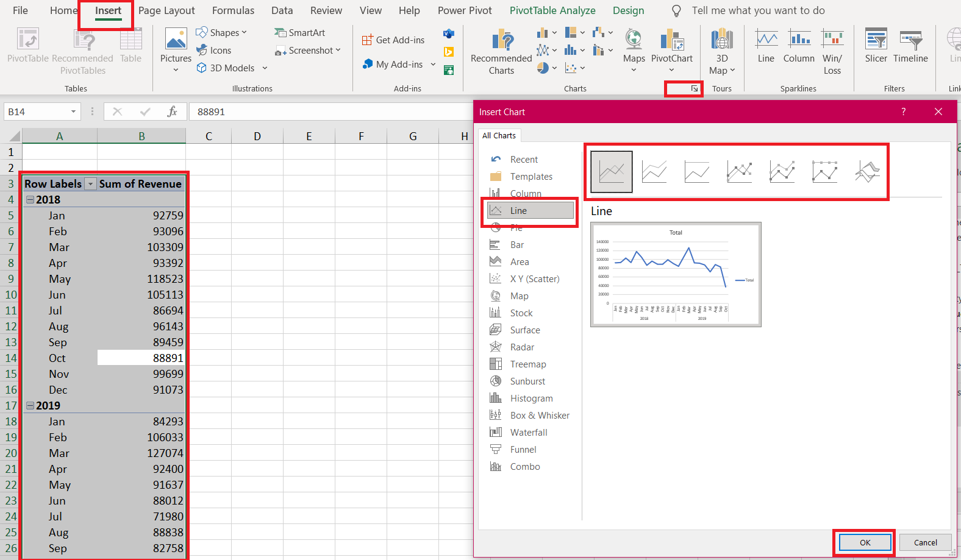Open the Scatter chart dropdown arrow
This screenshot has width=961, height=560.
point(582,68)
